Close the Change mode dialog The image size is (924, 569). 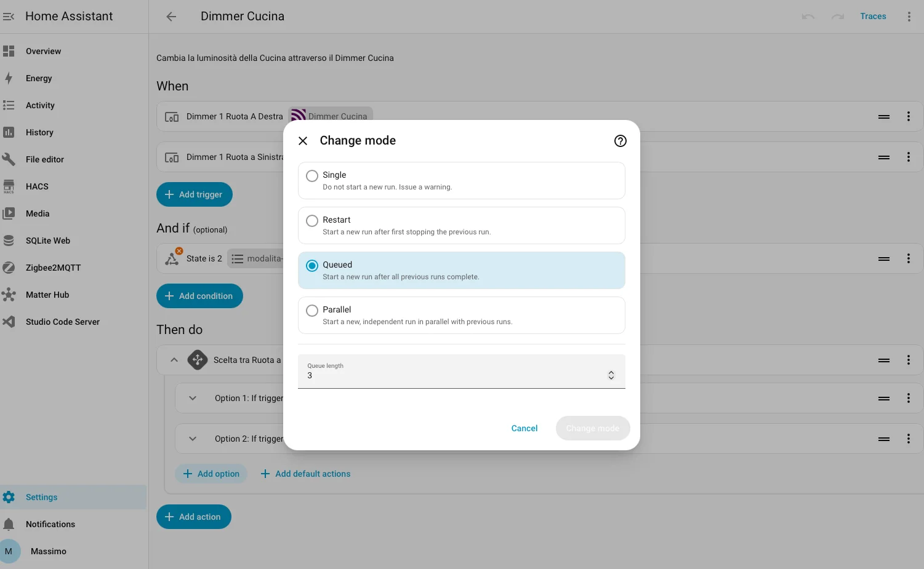tap(303, 141)
